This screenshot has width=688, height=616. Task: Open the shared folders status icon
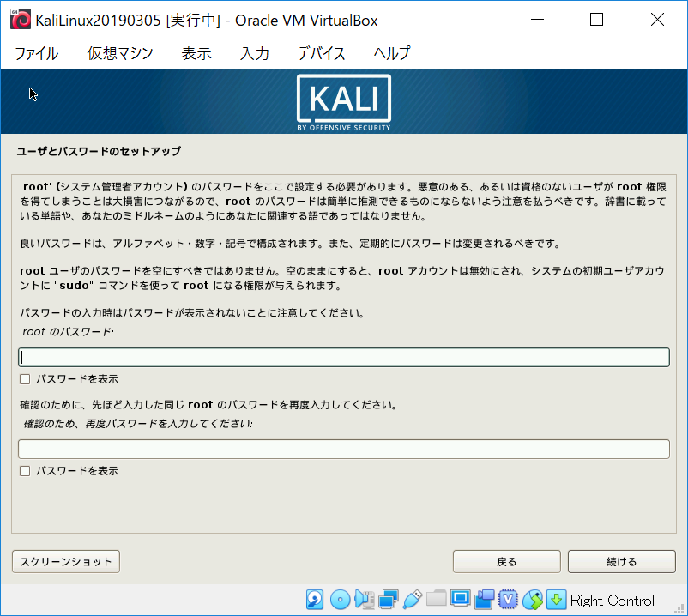click(436, 599)
